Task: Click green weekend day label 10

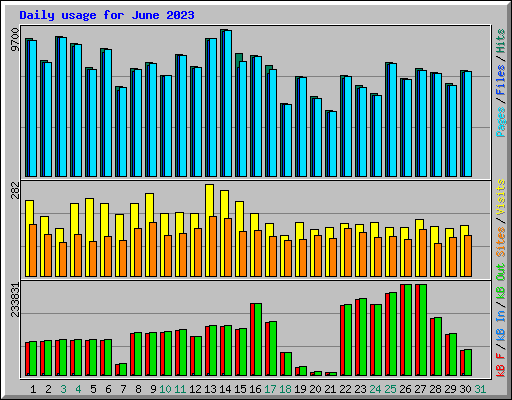Action: (165, 389)
